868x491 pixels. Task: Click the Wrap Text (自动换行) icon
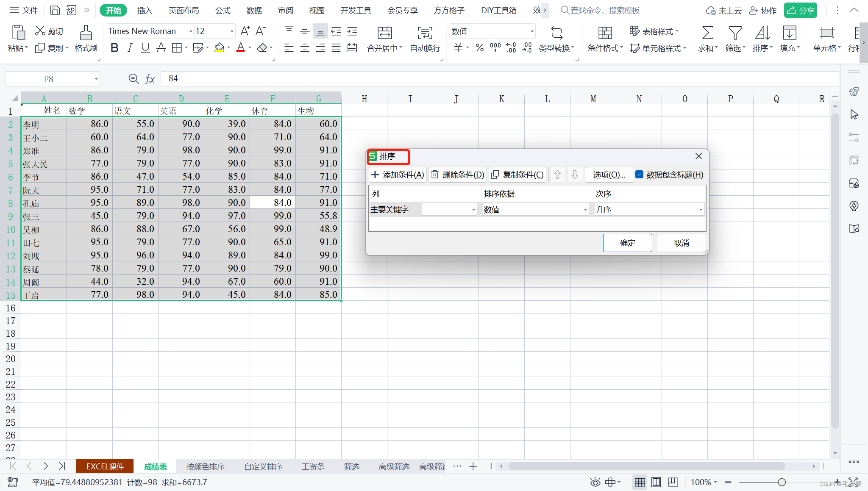tap(425, 33)
